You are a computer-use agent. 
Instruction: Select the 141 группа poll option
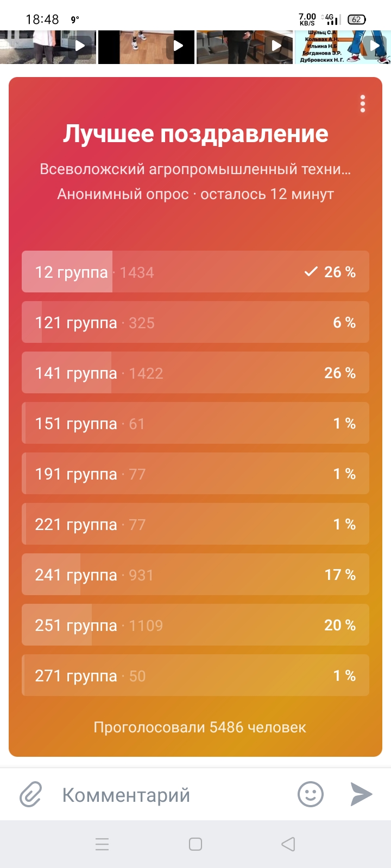click(x=195, y=373)
